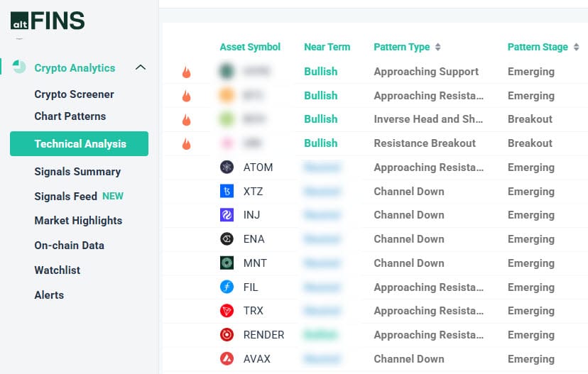Screen dimensions: 588x374
Task: Click Channel Down in INJ row
Action: tap(409, 215)
